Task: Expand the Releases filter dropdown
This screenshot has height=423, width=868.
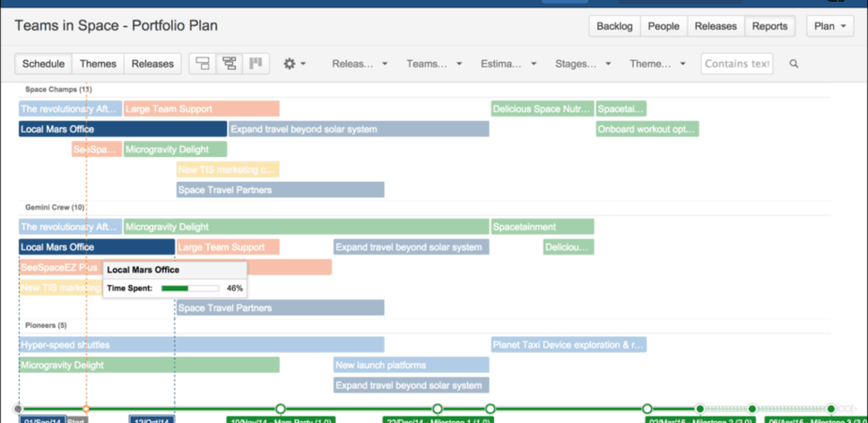Action: click(361, 64)
